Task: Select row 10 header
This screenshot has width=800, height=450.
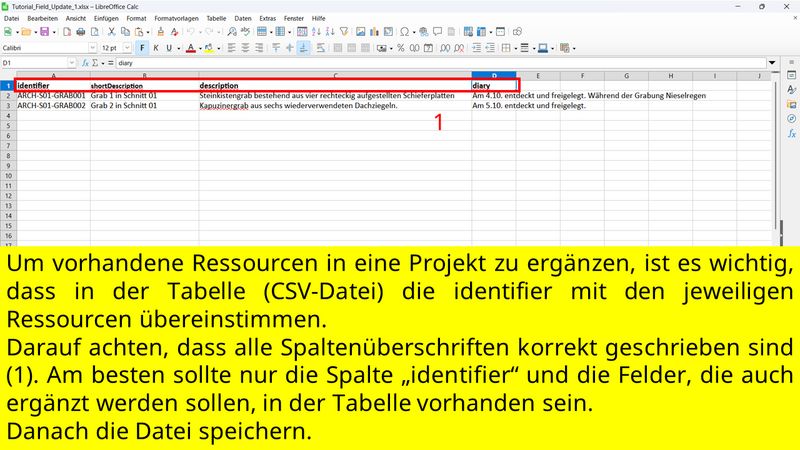Action: click(x=8, y=176)
